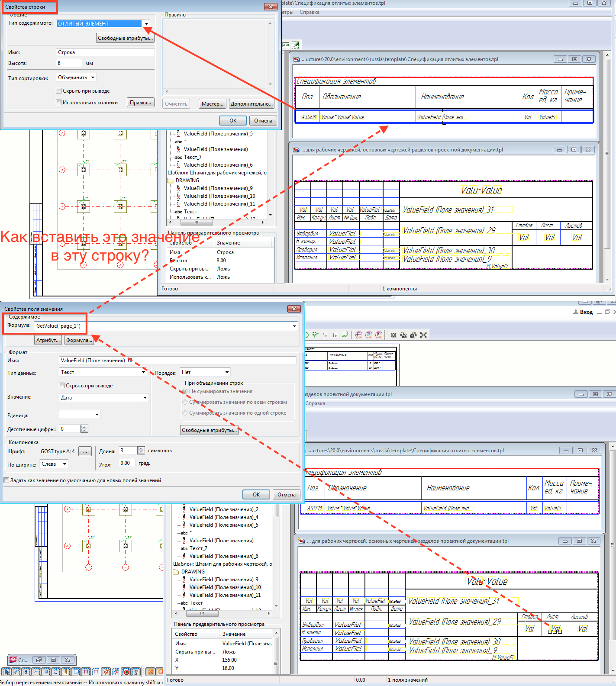Viewport: 616px width, 686px height.
Task: Click the 'Свободные атрибуты...' button in row properties
Action: (125, 38)
